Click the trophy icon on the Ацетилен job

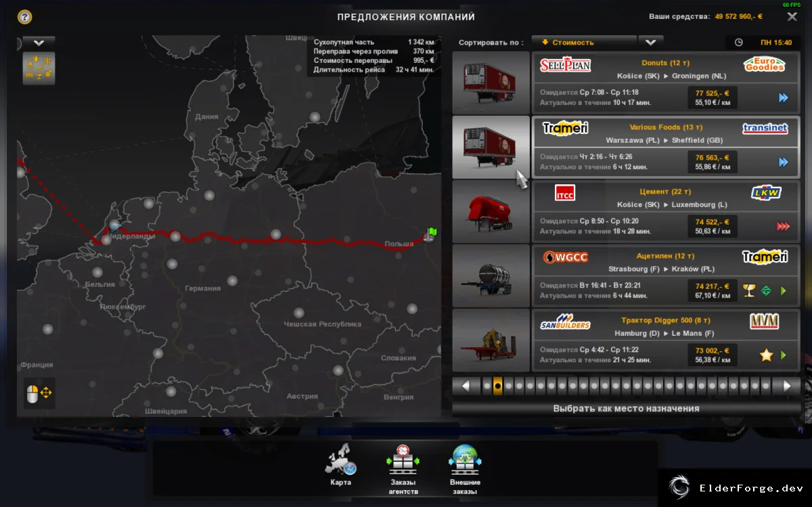click(x=748, y=291)
